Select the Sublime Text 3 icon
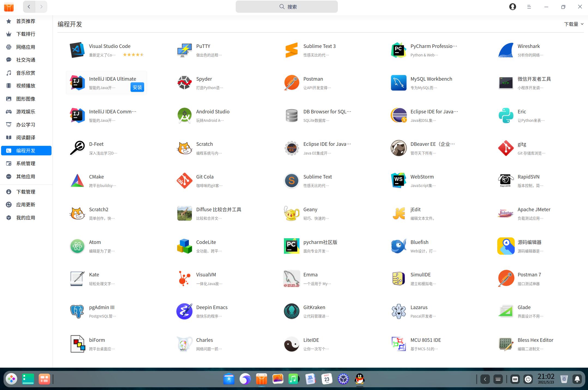588x390 pixels. pos(292,50)
